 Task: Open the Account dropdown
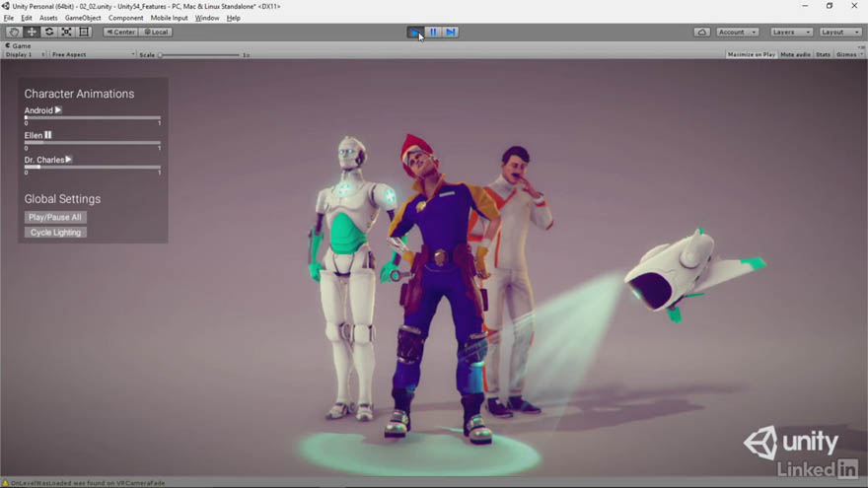click(738, 33)
